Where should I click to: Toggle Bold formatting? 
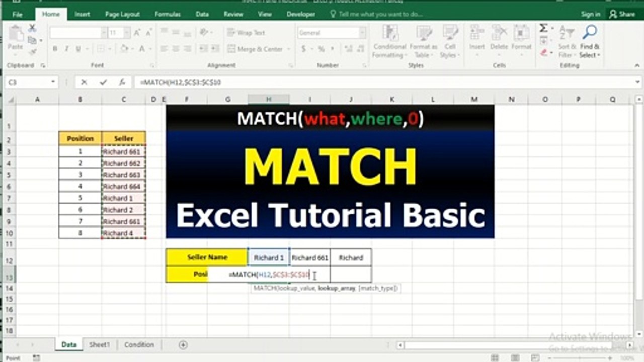click(55, 49)
